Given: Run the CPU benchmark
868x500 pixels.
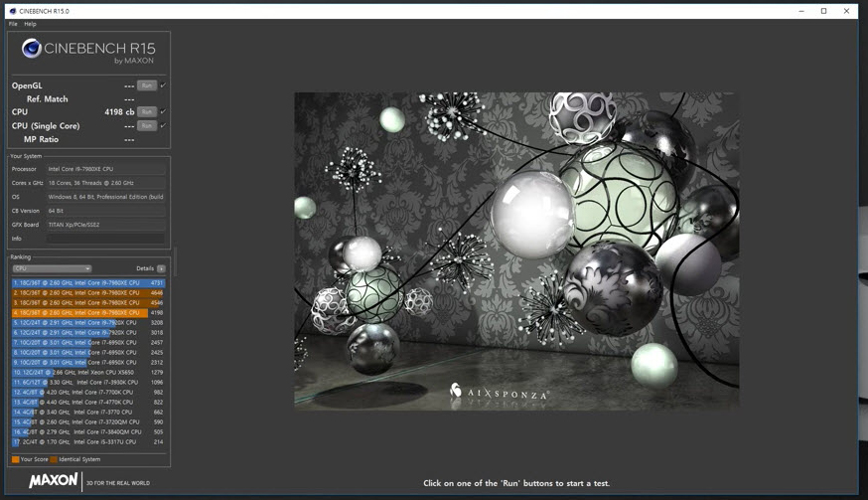Looking at the screenshot, I should pos(147,111).
